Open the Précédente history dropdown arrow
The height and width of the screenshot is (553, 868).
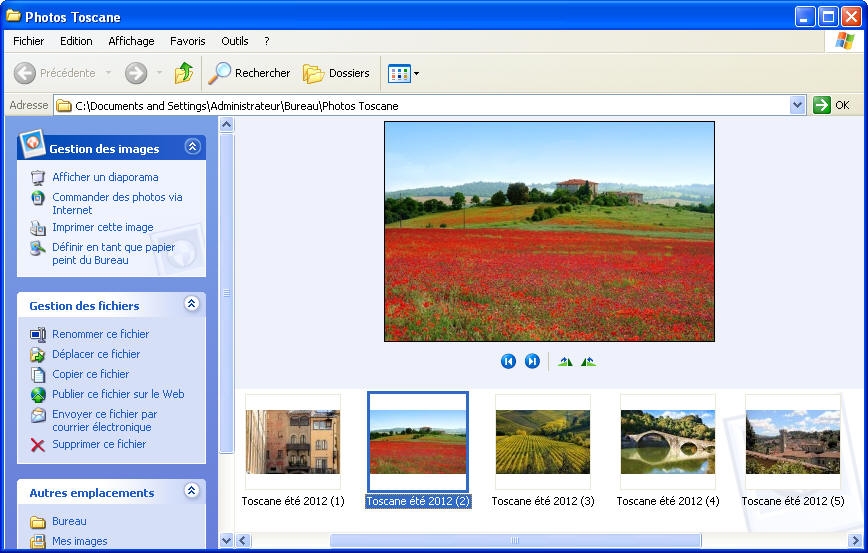tap(108, 73)
